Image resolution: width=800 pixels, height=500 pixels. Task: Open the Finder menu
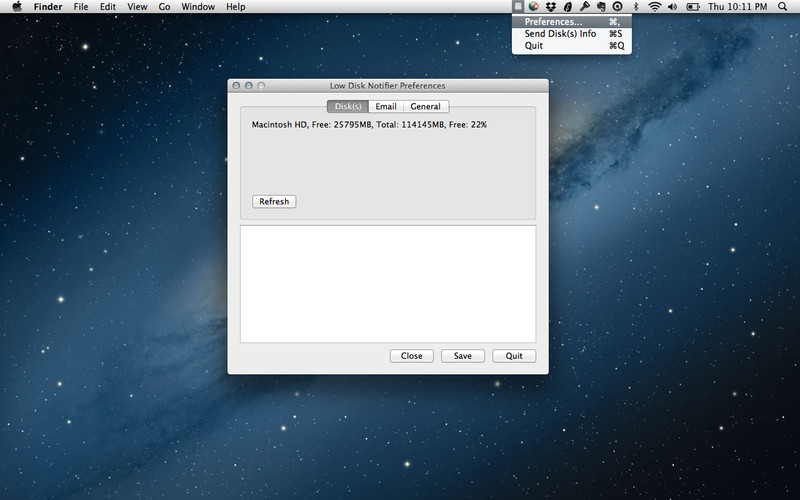[48, 7]
